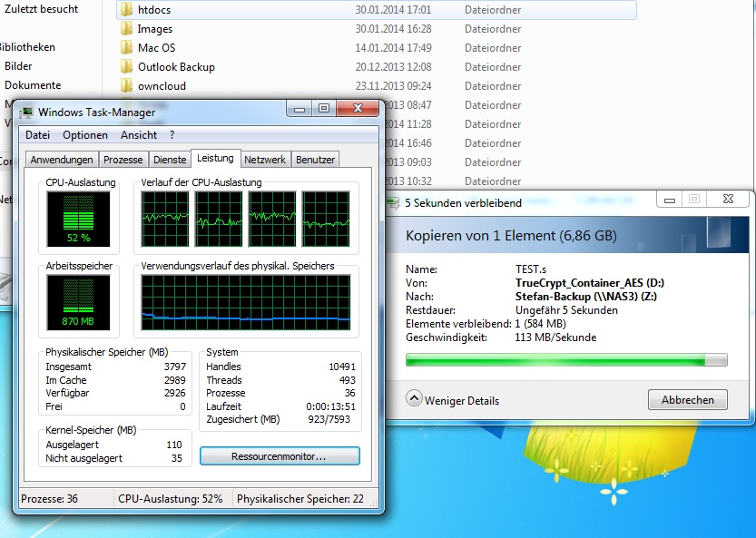Open the Optionen menu
The image size is (756, 538).
[x=85, y=135]
